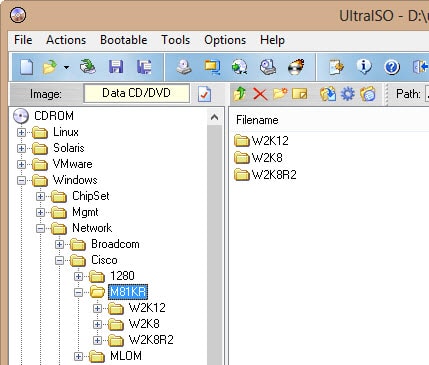The image size is (429, 365).
Task: Click the Up folder green arrow
Action: coord(240,94)
